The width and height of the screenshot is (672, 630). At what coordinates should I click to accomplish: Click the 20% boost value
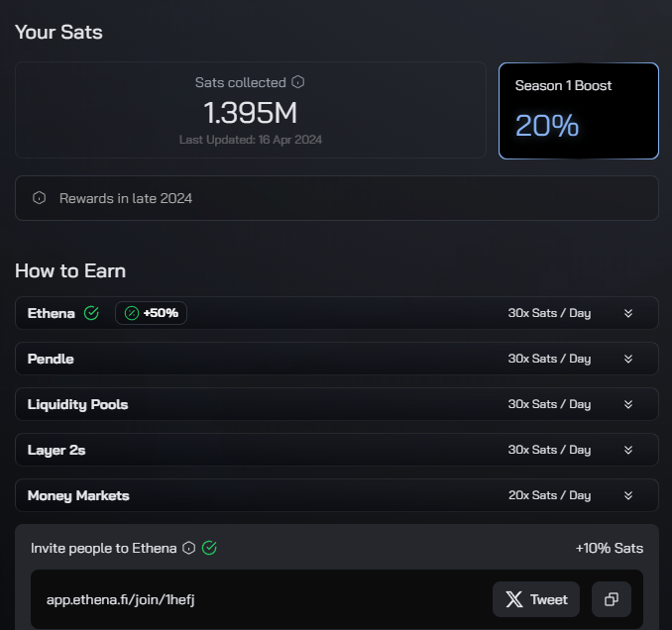point(547,126)
